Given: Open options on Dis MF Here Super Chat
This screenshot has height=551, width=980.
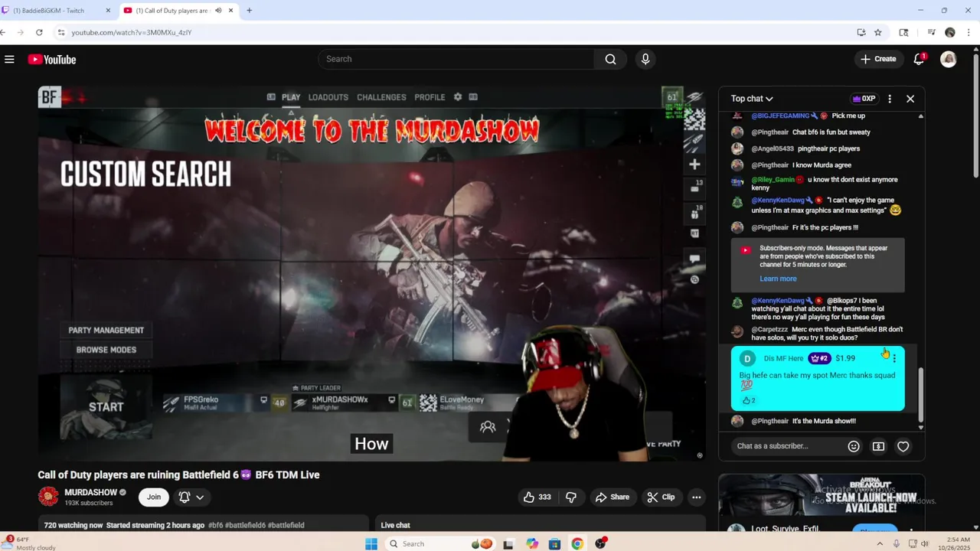Looking at the screenshot, I should 894,358.
